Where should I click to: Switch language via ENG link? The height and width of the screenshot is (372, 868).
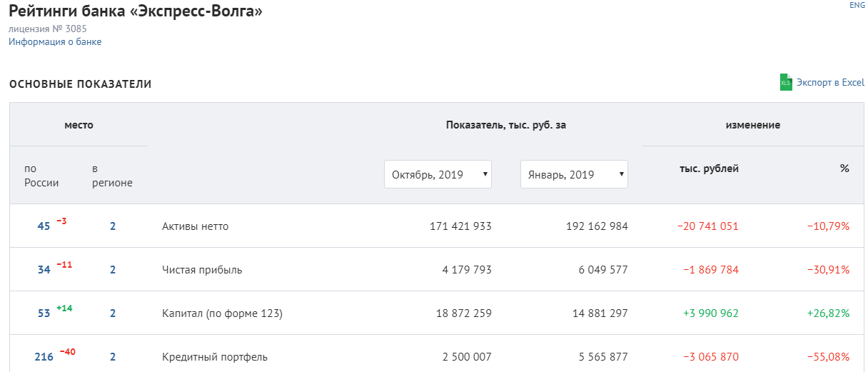tap(857, 5)
